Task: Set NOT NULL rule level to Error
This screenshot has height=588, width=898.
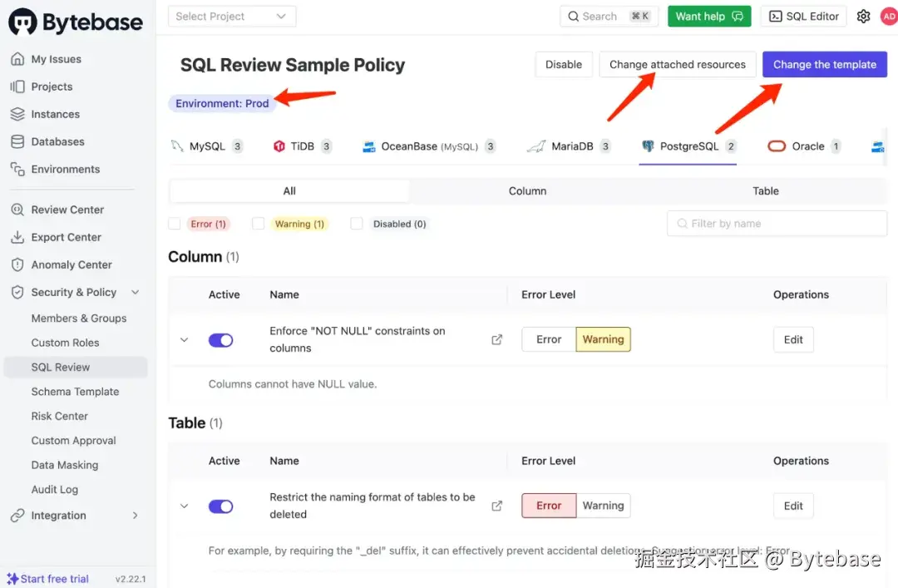Action: tap(549, 339)
